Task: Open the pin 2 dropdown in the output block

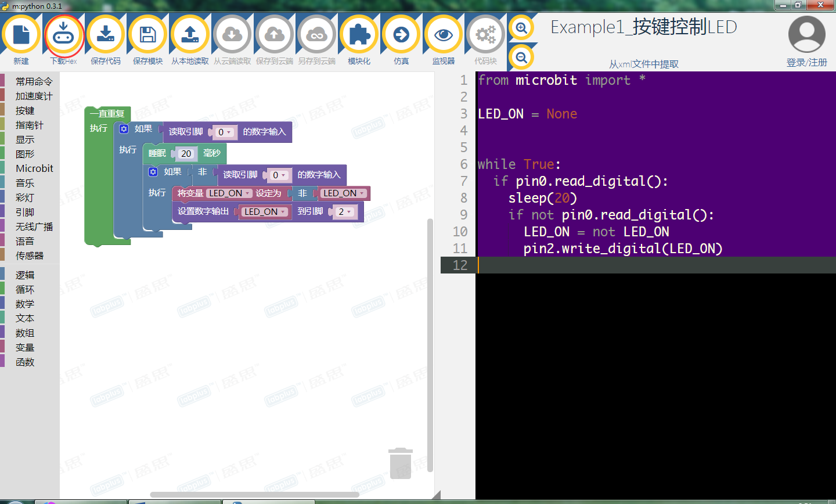Action: (x=349, y=211)
